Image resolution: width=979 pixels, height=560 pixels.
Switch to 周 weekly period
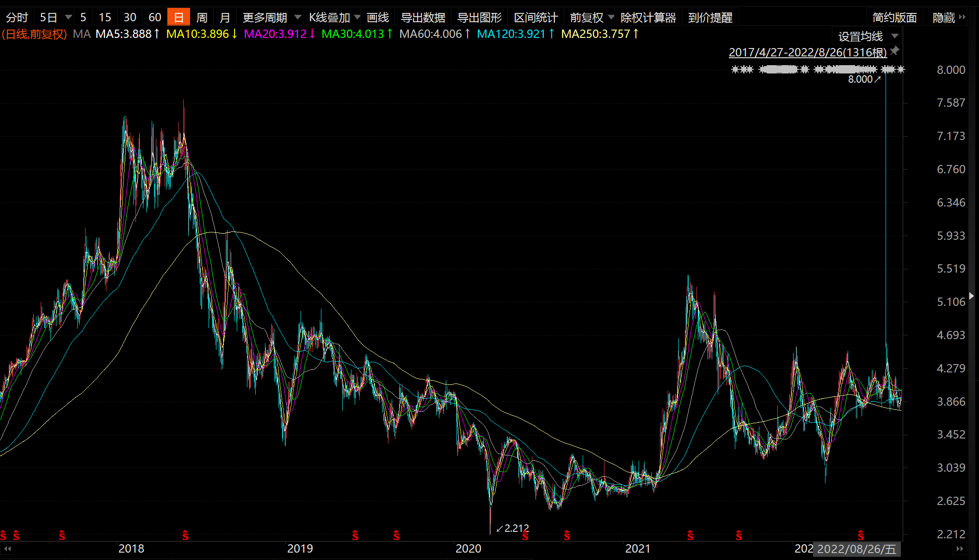coord(202,18)
